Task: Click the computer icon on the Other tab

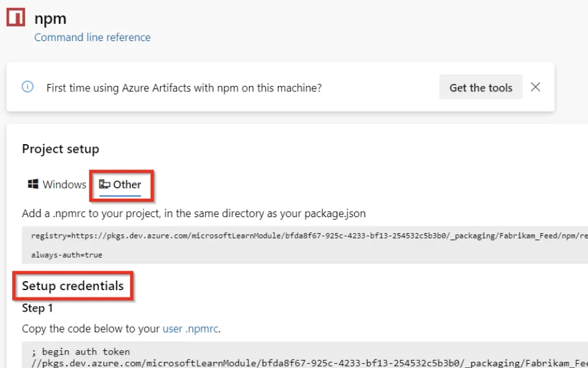Action: (x=105, y=185)
